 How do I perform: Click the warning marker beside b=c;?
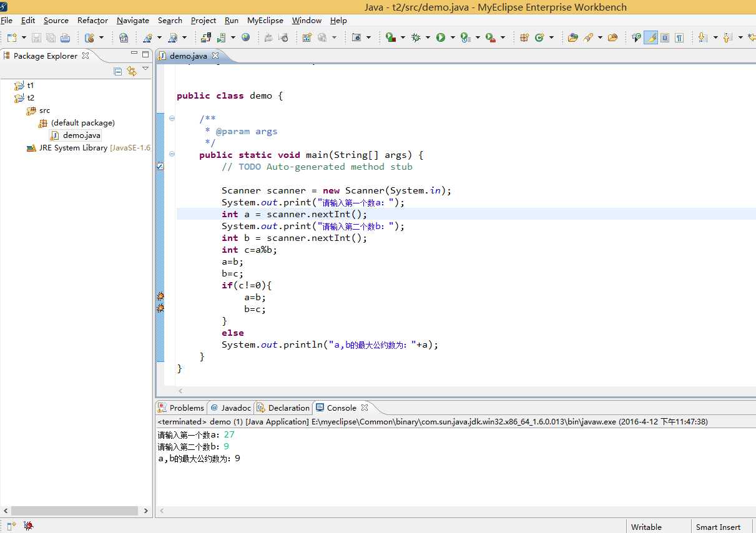click(160, 308)
